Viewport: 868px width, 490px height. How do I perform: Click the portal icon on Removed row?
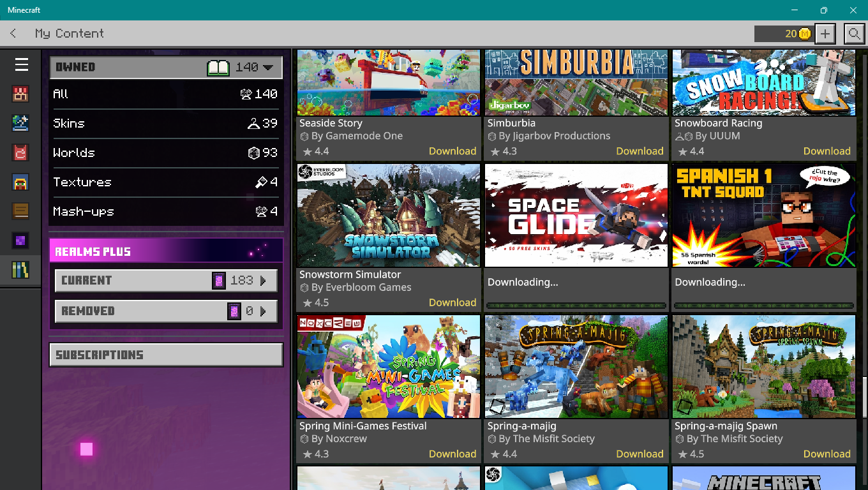(234, 311)
